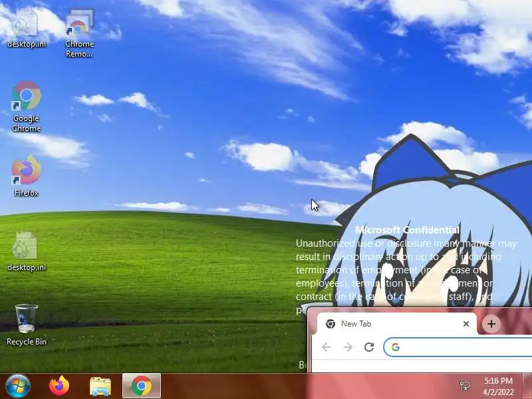Screen dimensions: 532x399
Task: Select the desktop.ini icon above Recycle Bin
Action: (x=27, y=251)
